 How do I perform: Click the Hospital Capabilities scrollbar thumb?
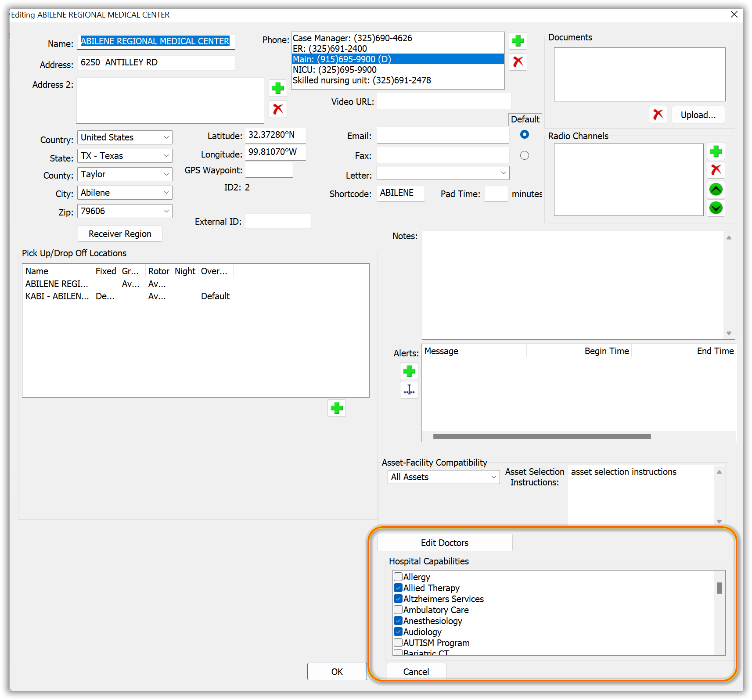pos(719,588)
